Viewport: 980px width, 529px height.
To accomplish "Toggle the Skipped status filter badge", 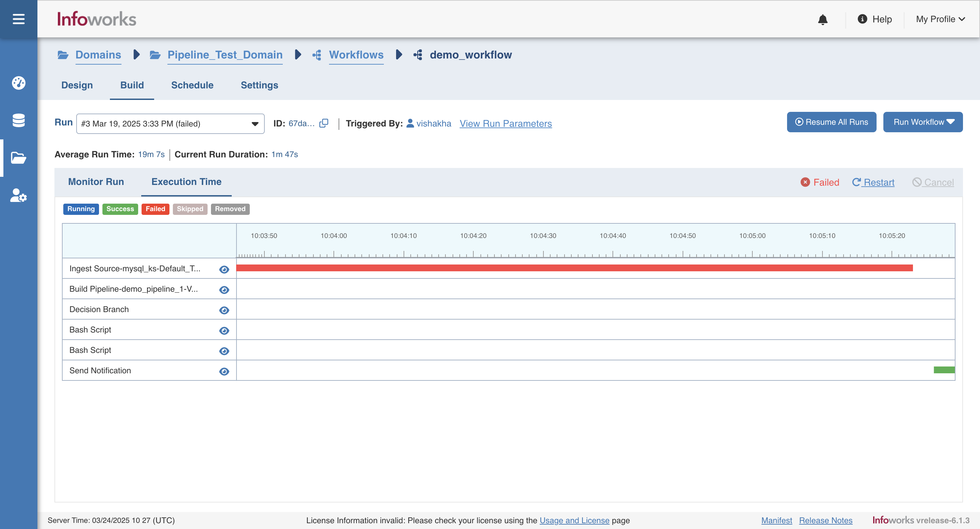I will [x=190, y=209].
